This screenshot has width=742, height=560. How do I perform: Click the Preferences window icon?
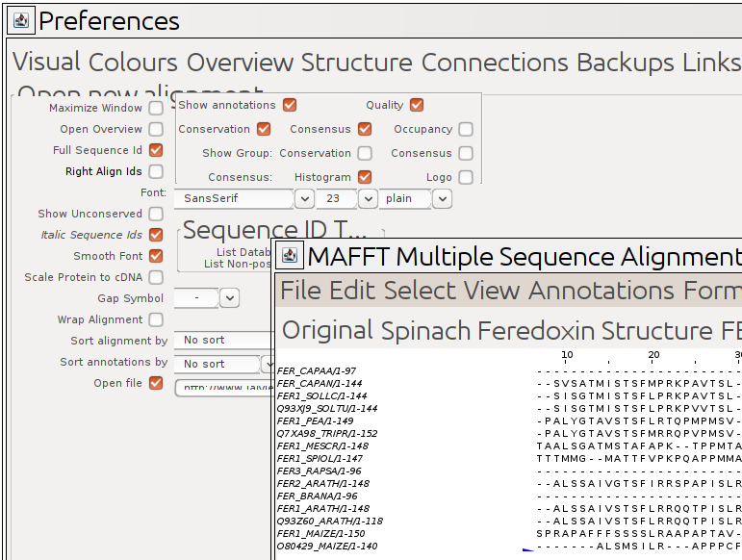pos(21,20)
